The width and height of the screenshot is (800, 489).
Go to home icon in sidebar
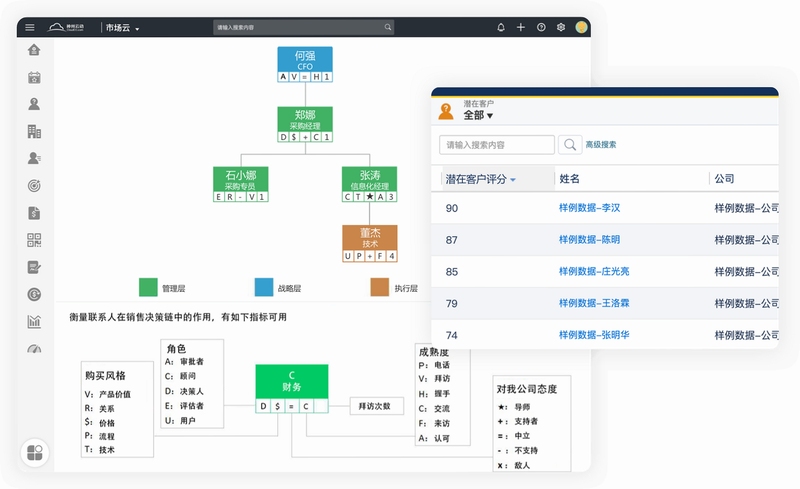34,50
